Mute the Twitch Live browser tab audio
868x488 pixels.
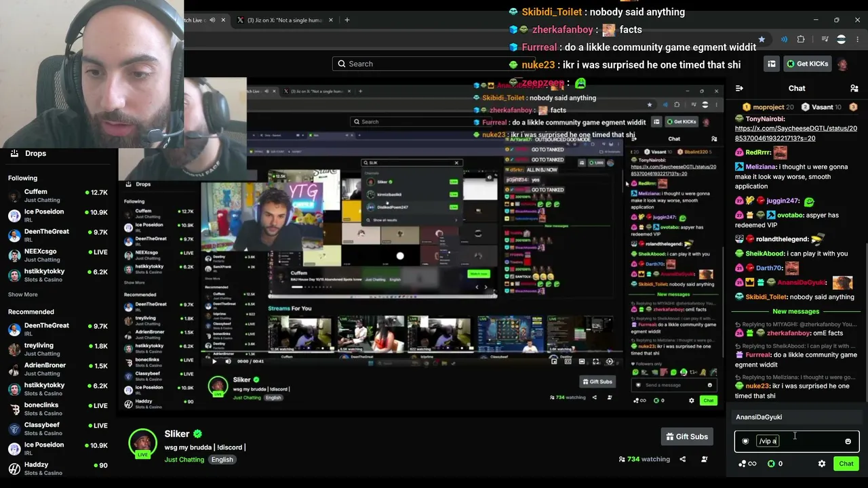[212, 20]
